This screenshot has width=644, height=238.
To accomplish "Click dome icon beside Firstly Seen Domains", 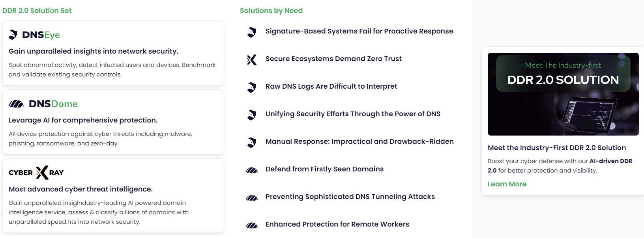I will 252,170.
